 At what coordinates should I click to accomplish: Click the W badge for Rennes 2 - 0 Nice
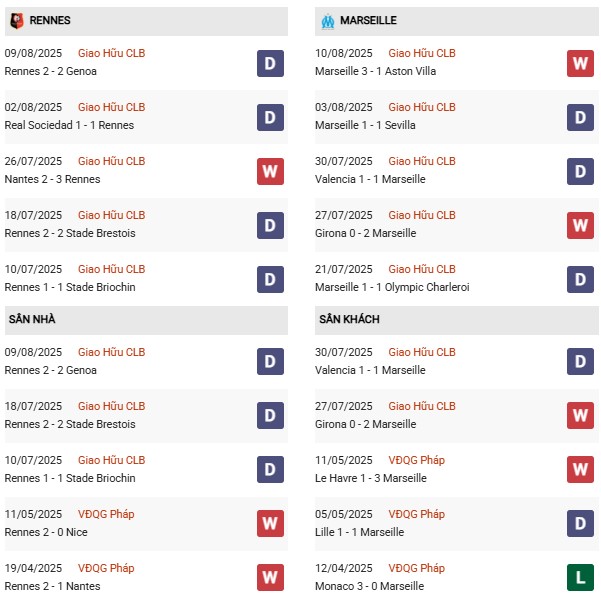(270, 524)
